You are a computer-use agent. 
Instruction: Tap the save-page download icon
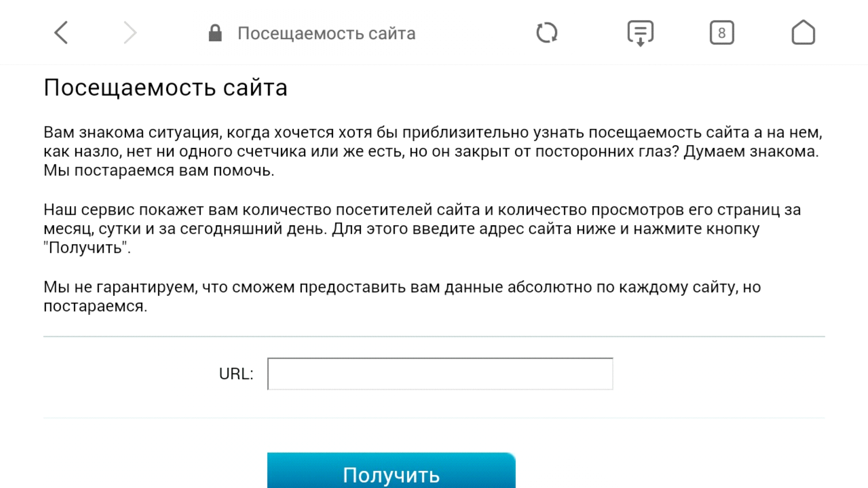[640, 33]
